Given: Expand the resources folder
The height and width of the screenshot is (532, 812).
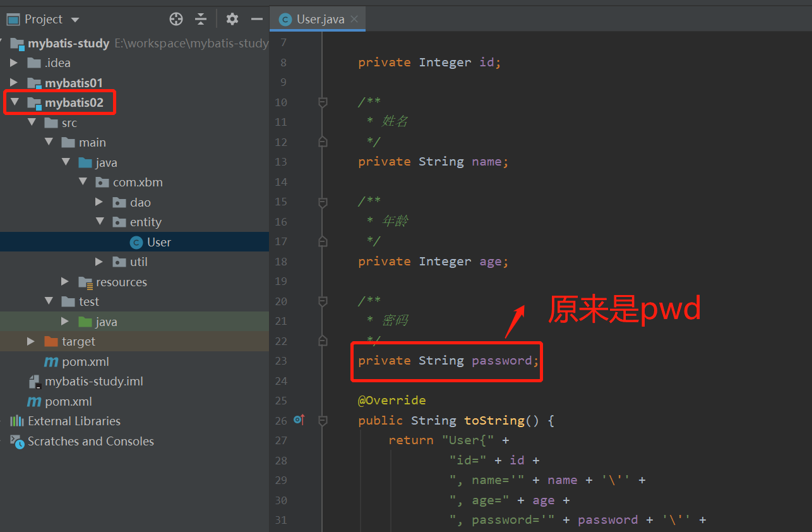Looking at the screenshot, I should (65, 282).
